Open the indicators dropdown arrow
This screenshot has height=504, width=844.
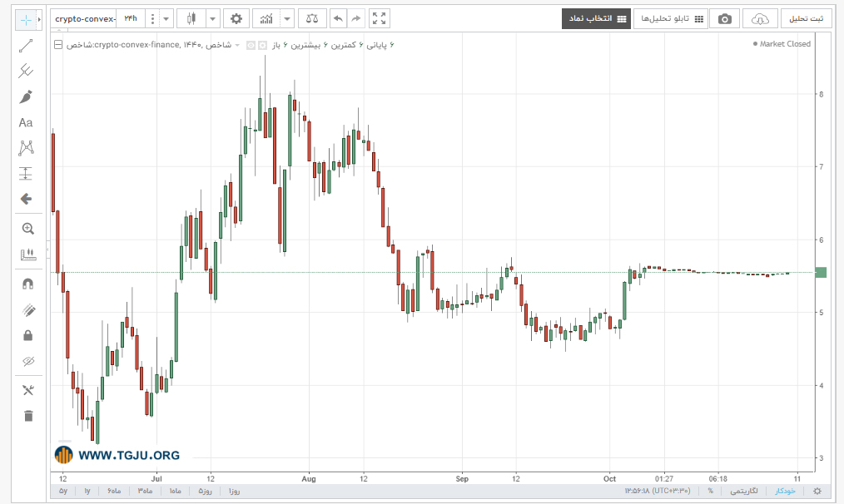[x=287, y=19]
